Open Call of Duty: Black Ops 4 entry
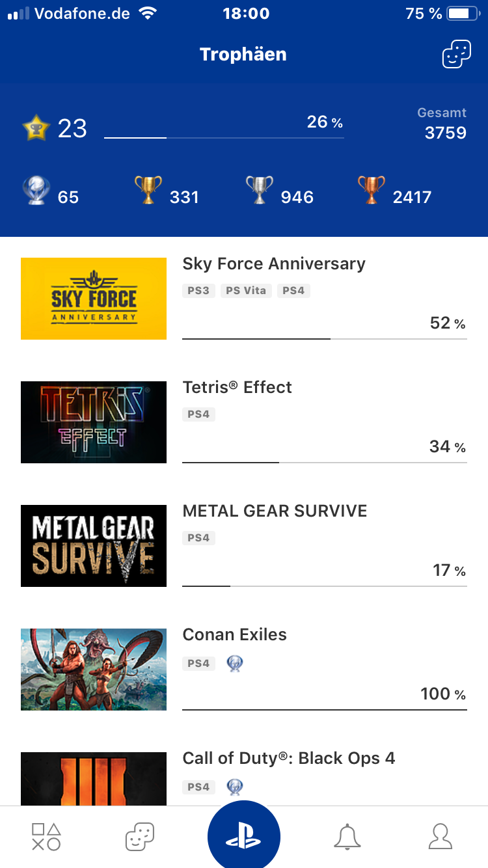This screenshot has width=488, height=868. pyautogui.click(x=289, y=759)
